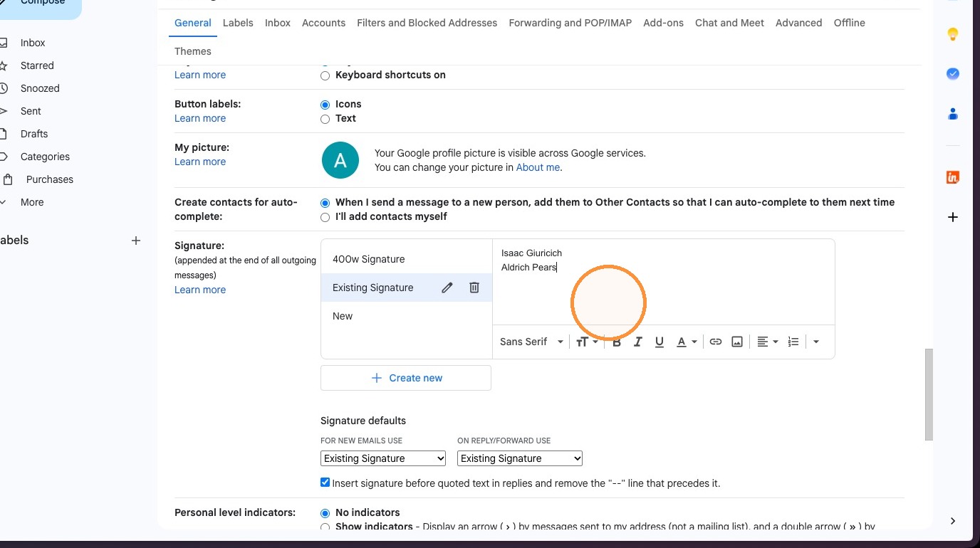
Task: Hide the side panel with the chevron arrow
Action: click(953, 521)
